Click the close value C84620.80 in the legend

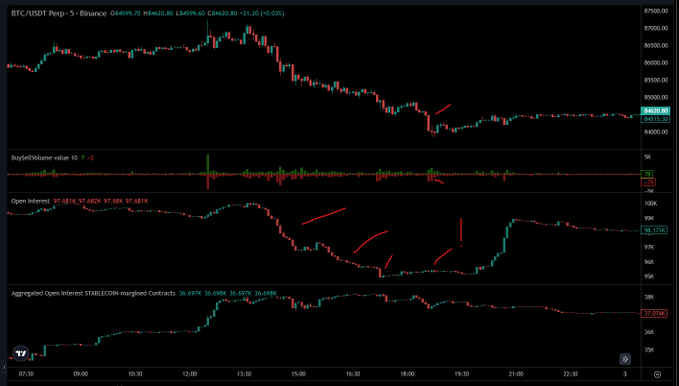coord(223,13)
